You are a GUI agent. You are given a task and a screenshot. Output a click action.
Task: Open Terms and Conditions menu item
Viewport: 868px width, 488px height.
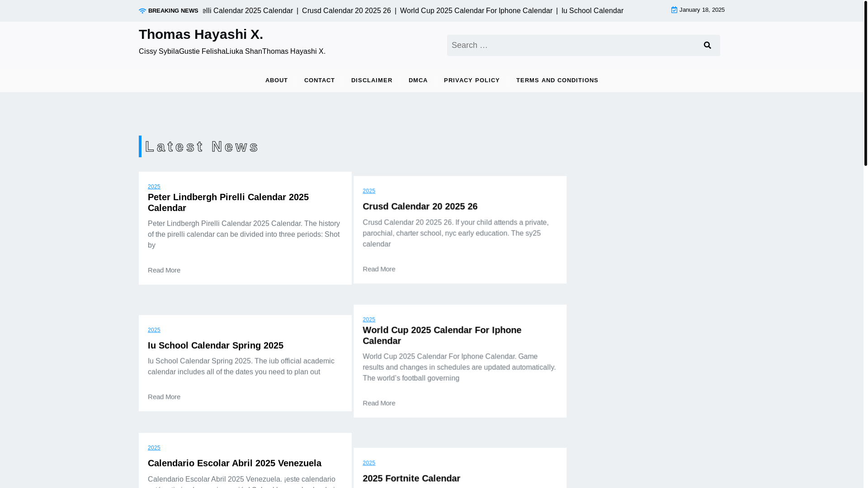557,80
